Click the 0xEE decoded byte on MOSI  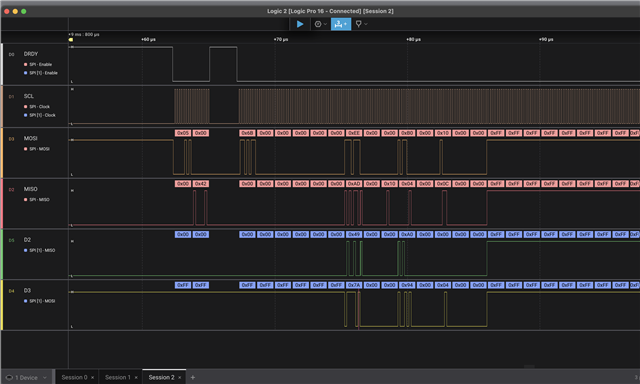point(354,133)
